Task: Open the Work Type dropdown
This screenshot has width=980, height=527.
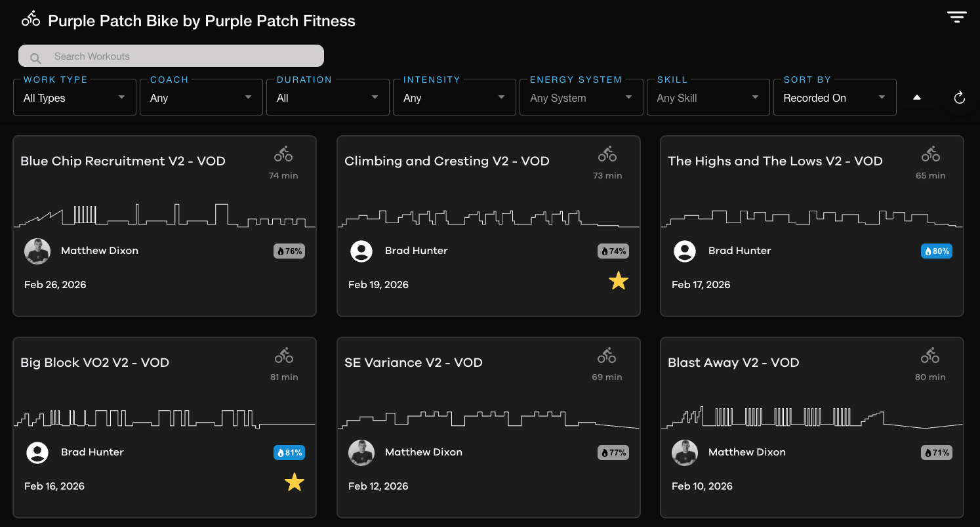Action: (75, 98)
